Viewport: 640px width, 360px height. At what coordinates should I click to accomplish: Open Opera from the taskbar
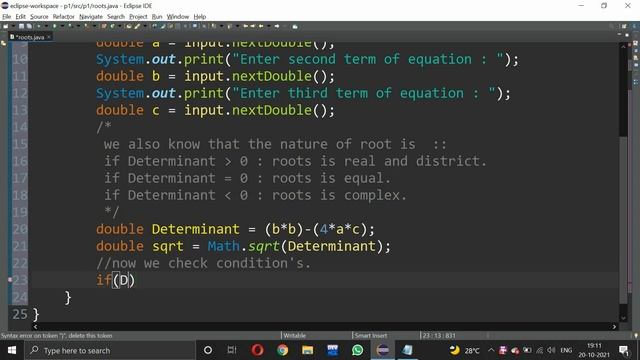(x=258, y=350)
